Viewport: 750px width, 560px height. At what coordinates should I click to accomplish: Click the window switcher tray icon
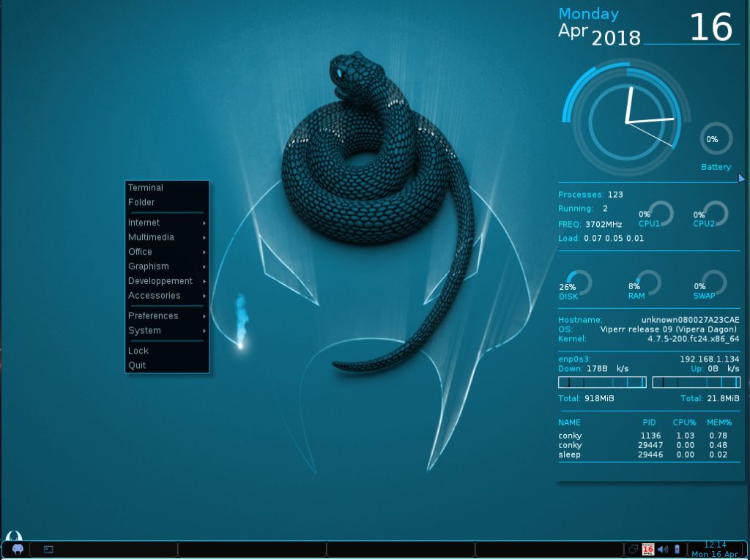tap(633, 549)
